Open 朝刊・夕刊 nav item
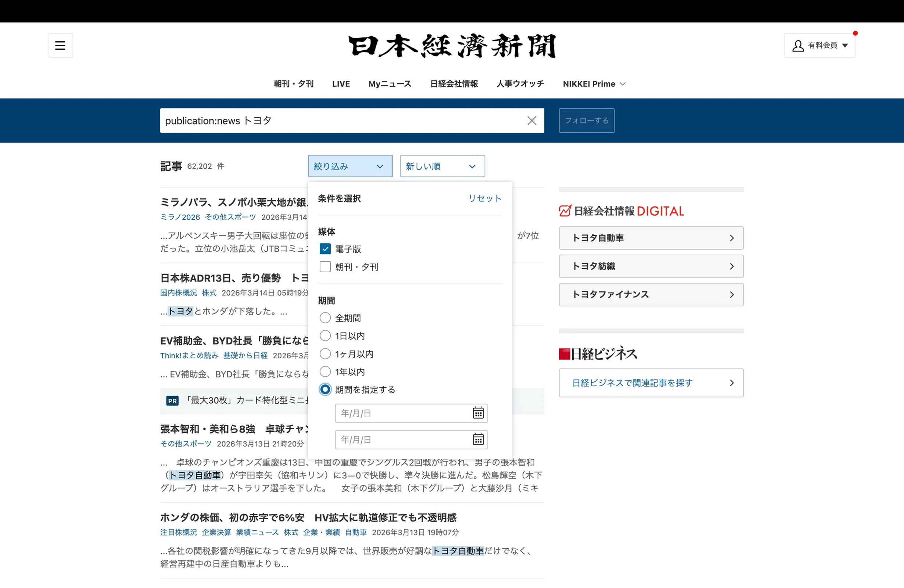The image size is (904, 588). (294, 84)
